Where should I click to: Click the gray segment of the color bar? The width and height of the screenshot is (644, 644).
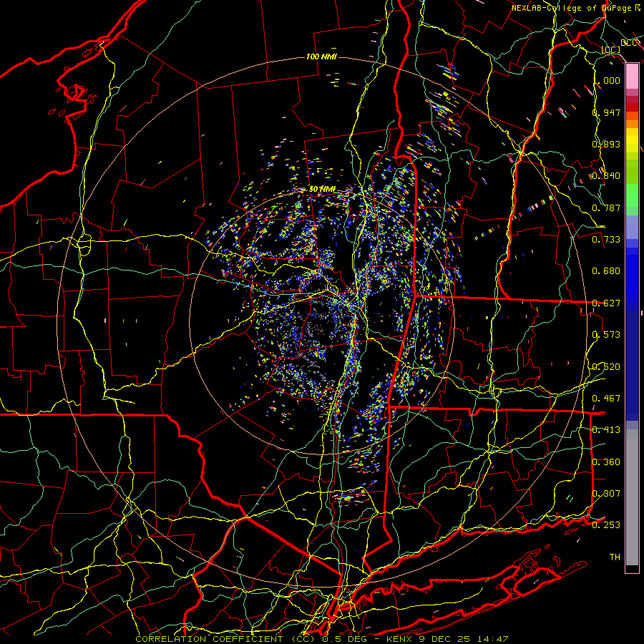(632, 497)
